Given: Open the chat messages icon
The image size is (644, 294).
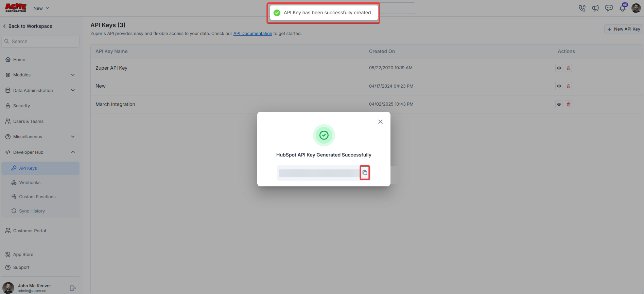Looking at the screenshot, I should (609, 8).
